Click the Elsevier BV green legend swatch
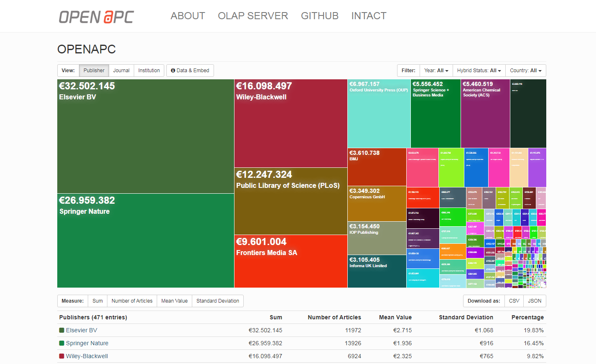This screenshot has width=596, height=364. [62, 330]
